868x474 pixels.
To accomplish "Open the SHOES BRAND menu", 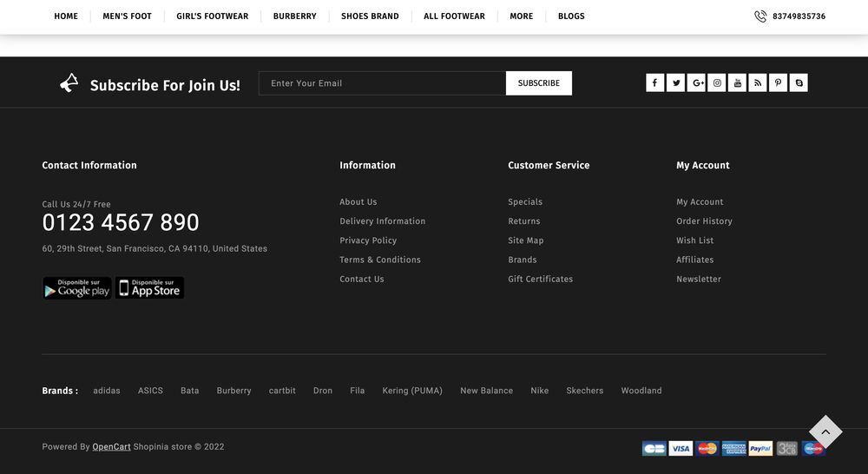I will [x=370, y=16].
